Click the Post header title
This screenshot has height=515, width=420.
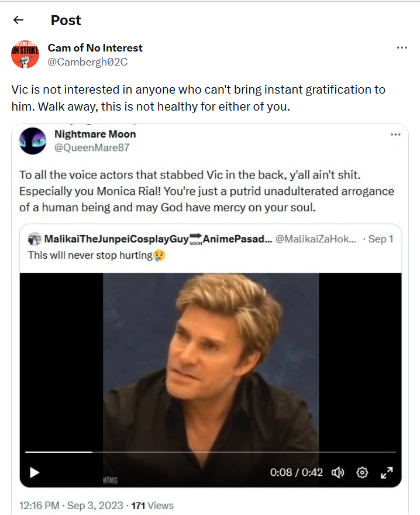point(65,19)
